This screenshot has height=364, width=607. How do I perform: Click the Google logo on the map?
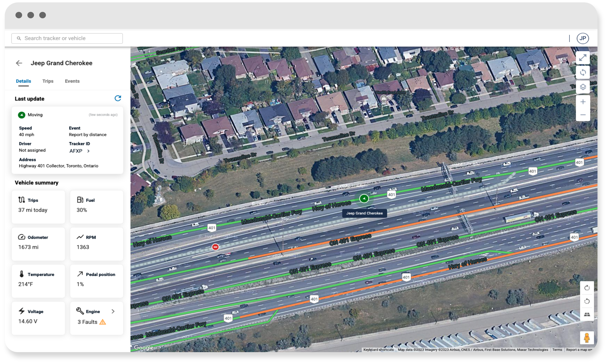click(x=143, y=348)
